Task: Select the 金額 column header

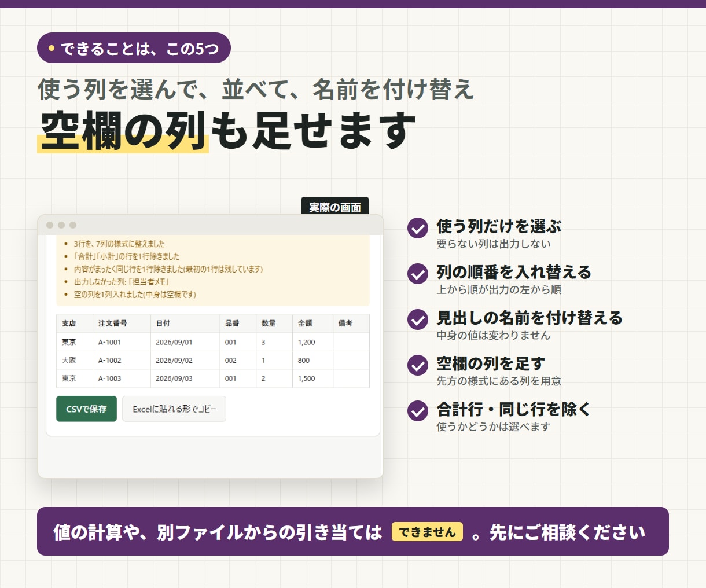Action: (x=313, y=323)
